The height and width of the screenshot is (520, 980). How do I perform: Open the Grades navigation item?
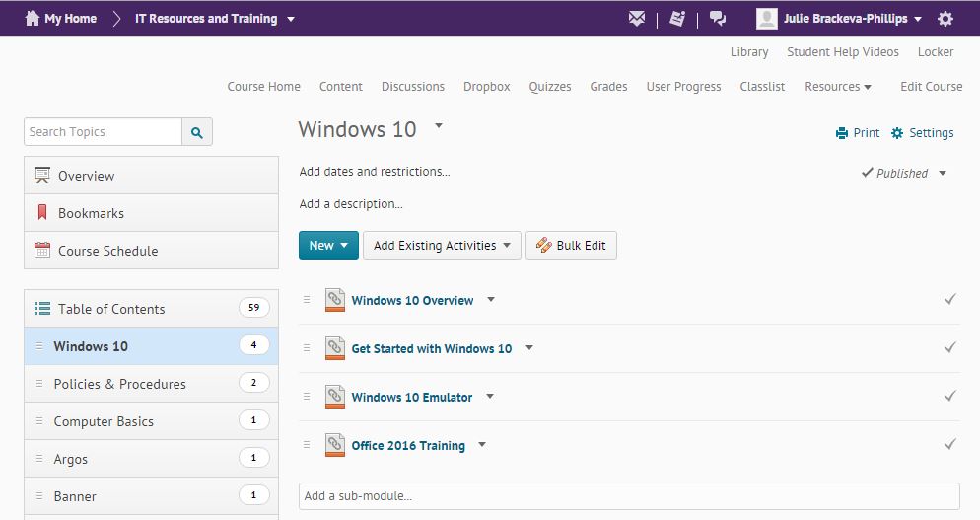point(608,87)
